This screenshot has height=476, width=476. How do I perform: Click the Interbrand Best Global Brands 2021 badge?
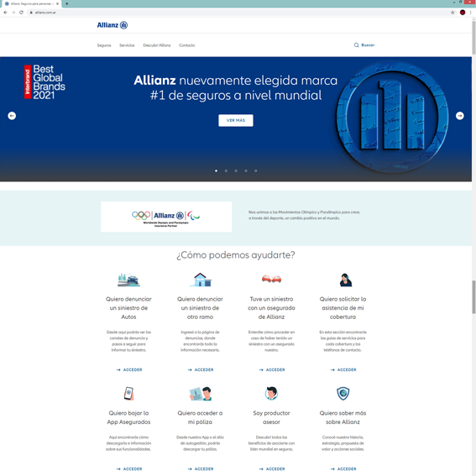pos(44,82)
